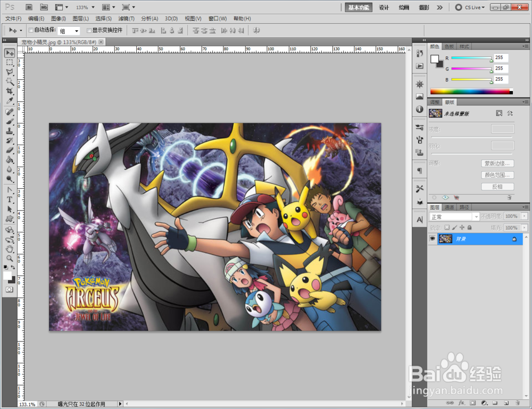Click the Mask Edge button
The height and width of the screenshot is (409, 532).
click(497, 163)
